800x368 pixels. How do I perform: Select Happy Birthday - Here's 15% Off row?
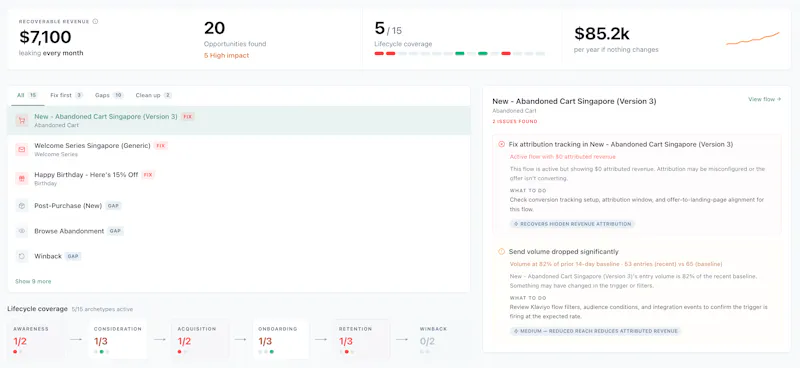[x=239, y=179]
